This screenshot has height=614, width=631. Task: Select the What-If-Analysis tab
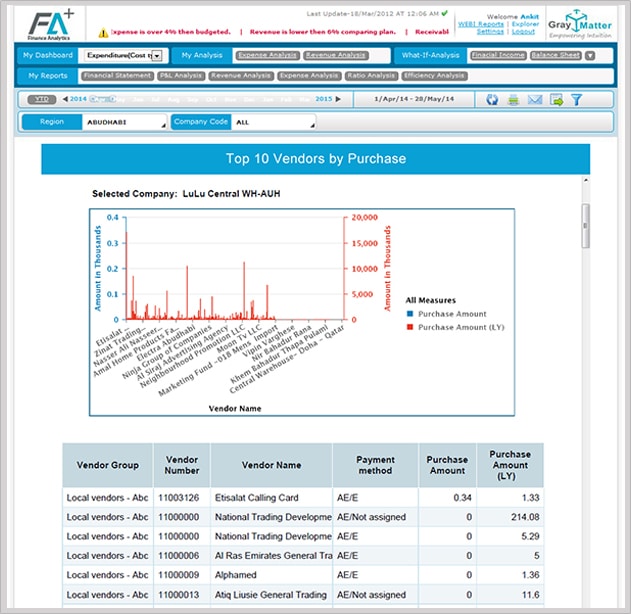(x=430, y=55)
